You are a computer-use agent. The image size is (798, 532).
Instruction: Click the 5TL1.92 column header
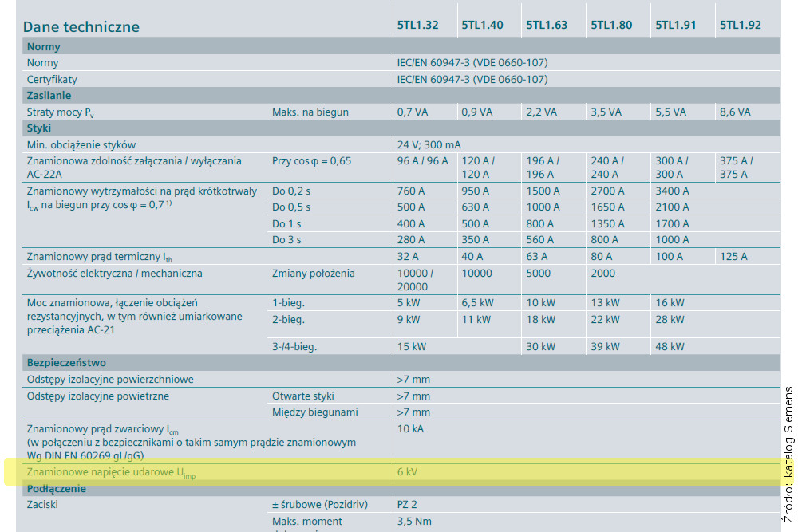(x=741, y=25)
